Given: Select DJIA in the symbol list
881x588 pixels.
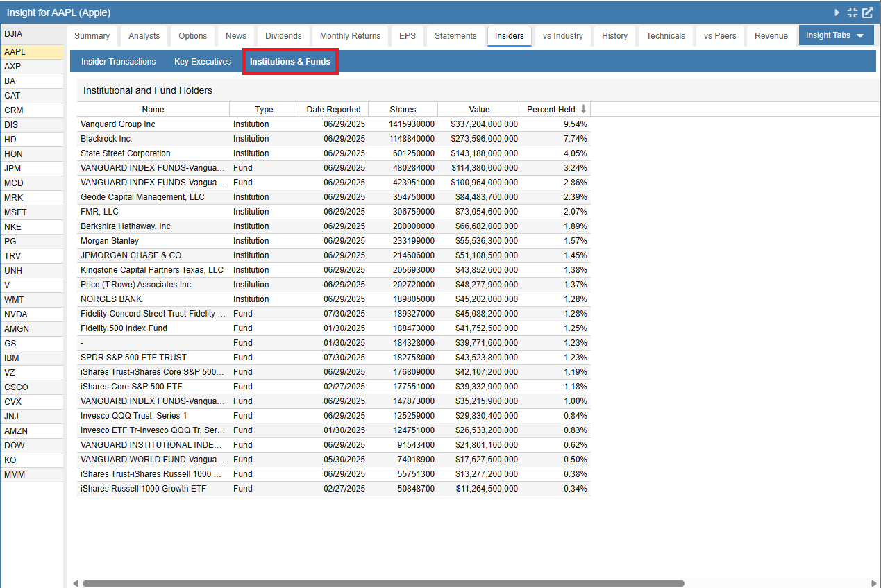Looking at the screenshot, I should coord(32,34).
